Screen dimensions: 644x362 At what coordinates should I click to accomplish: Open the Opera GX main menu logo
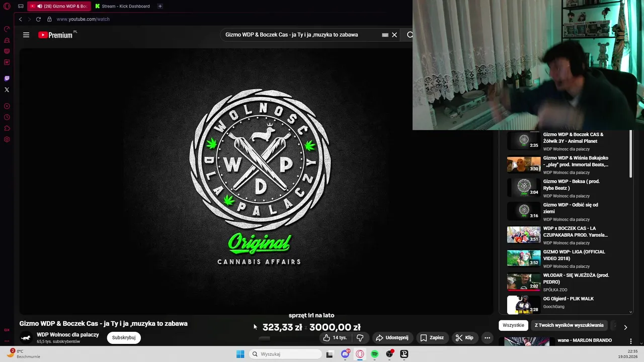point(7,6)
